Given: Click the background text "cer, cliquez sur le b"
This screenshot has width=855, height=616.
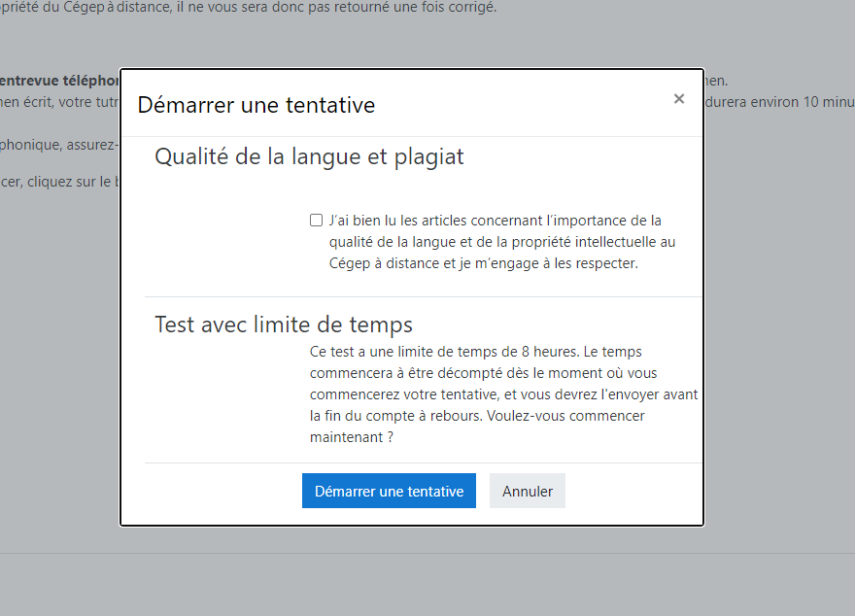Looking at the screenshot, I should pyautogui.click(x=58, y=182).
